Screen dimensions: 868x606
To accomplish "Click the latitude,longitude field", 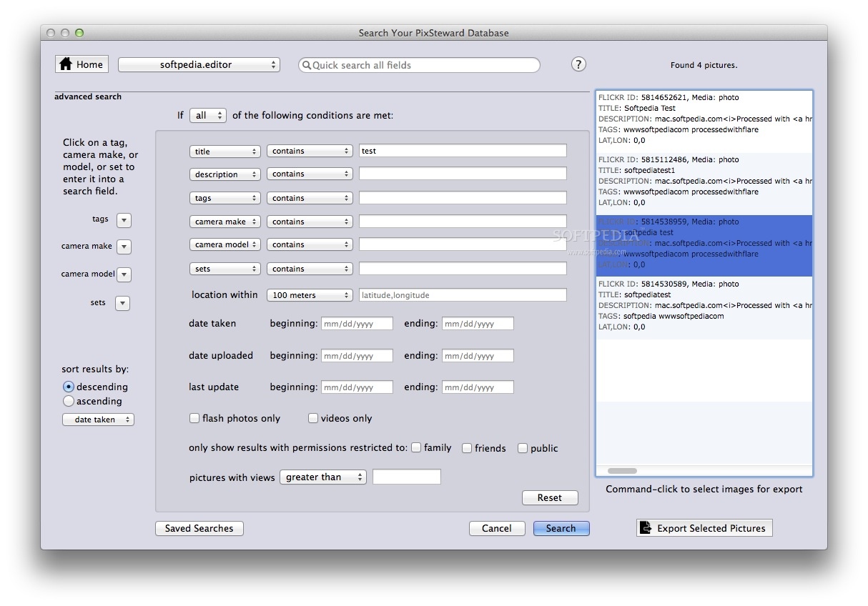I will [463, 294].
